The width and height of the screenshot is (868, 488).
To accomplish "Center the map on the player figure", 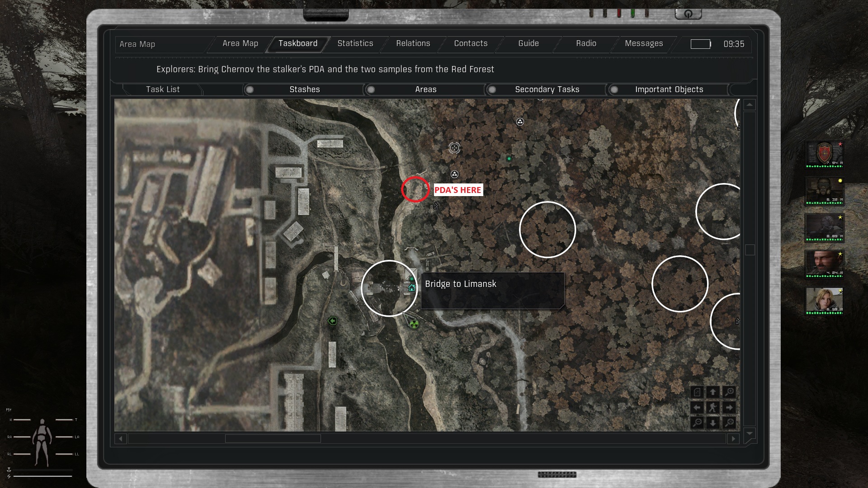I will coord(713,407).
